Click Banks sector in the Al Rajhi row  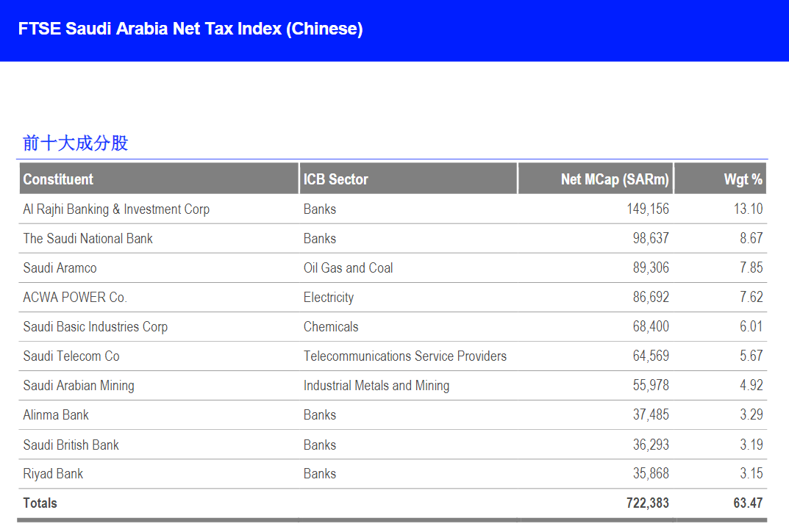pos(320,209)
